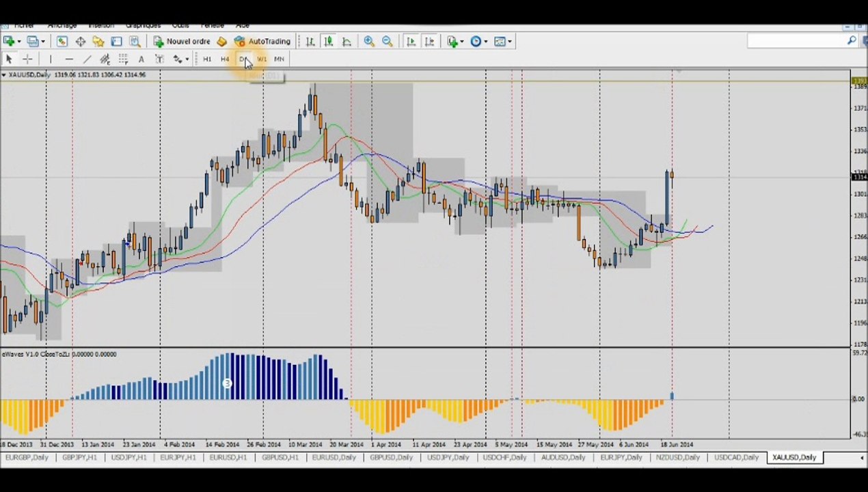This screenshot has width=868, height=492.
Task: Select the Arrows objects icon
Action: tap(177, 59)
